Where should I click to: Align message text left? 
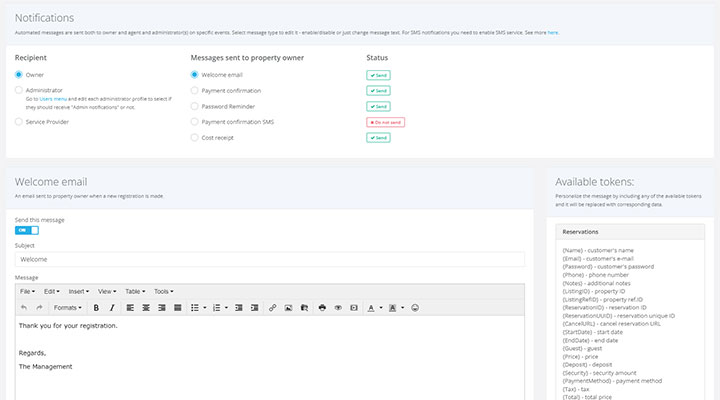tap(130, 308)
